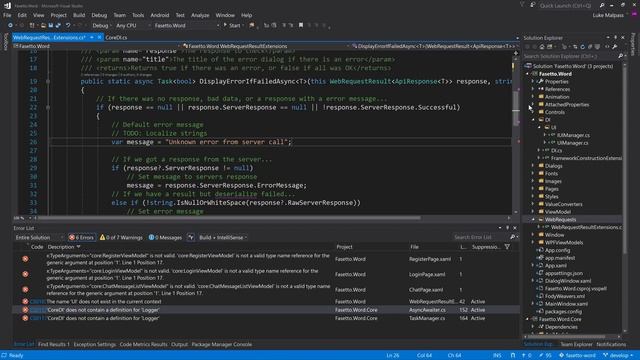
Task: Open the Any CPU platform dropdown
Action: (133, 25)
